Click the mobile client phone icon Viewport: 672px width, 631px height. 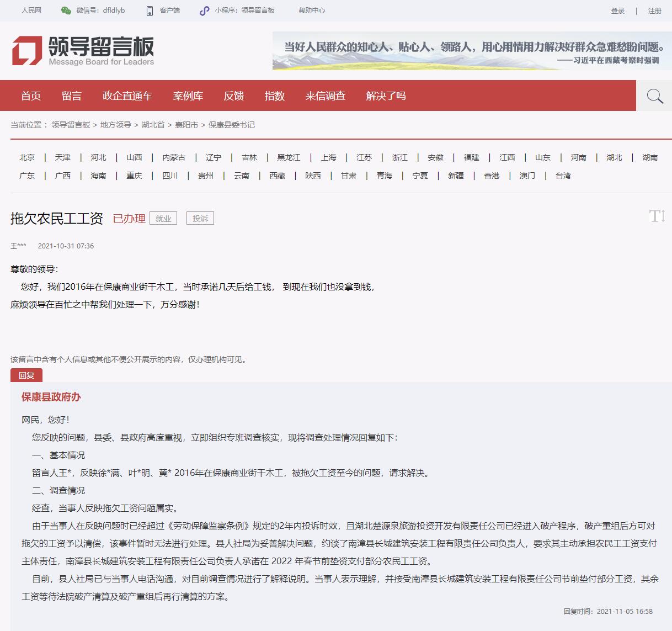click(x=150, y=10)
